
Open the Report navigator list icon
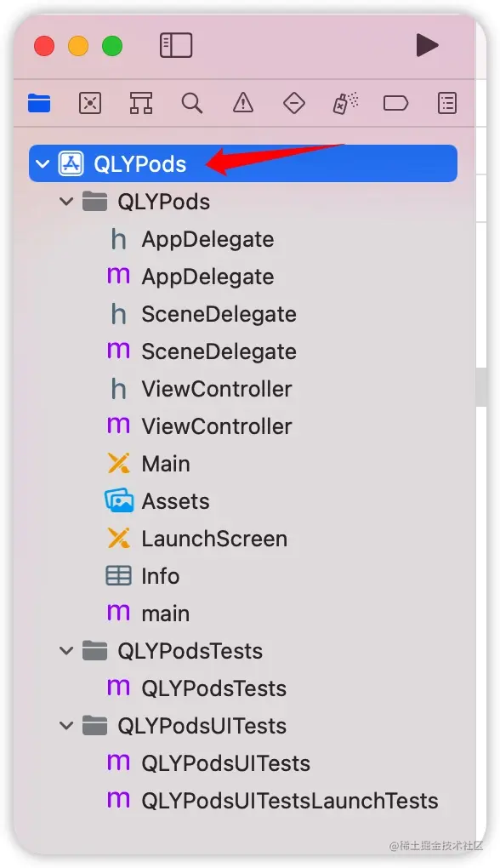[x=447, y=103]
